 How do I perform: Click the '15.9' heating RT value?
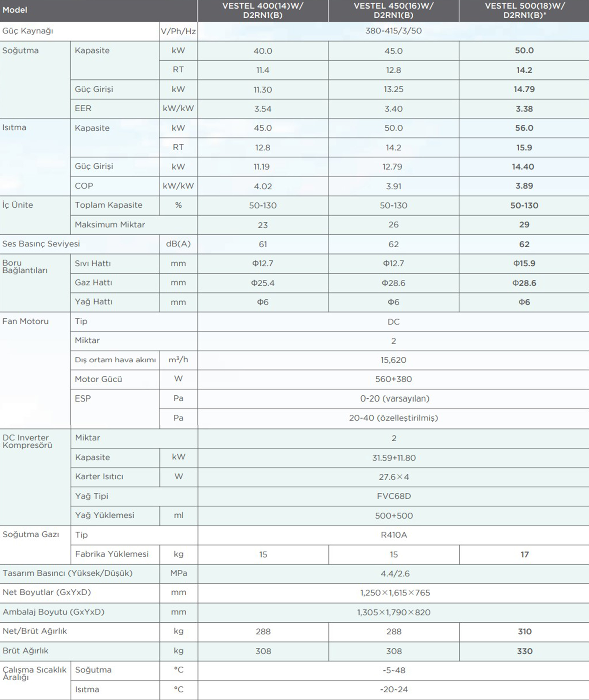point(524,147)
